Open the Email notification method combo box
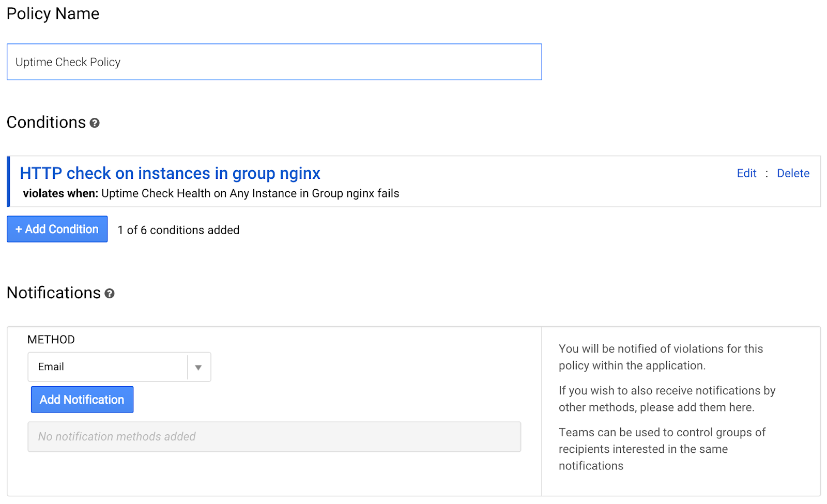 tap(108, 367)
